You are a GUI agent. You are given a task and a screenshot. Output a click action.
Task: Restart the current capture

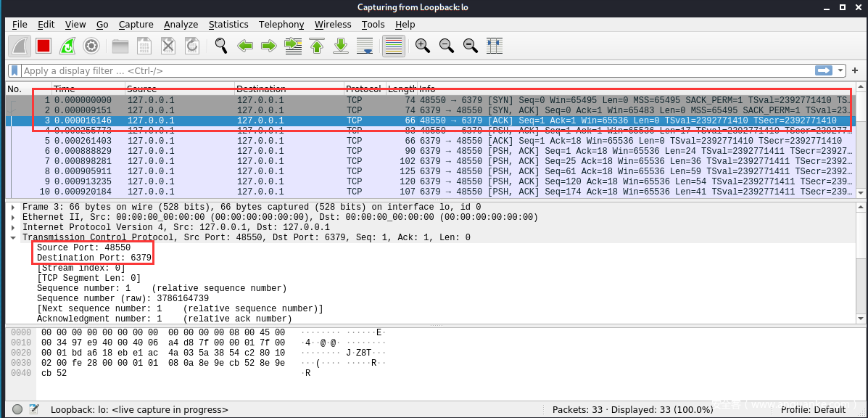[67, 46]
